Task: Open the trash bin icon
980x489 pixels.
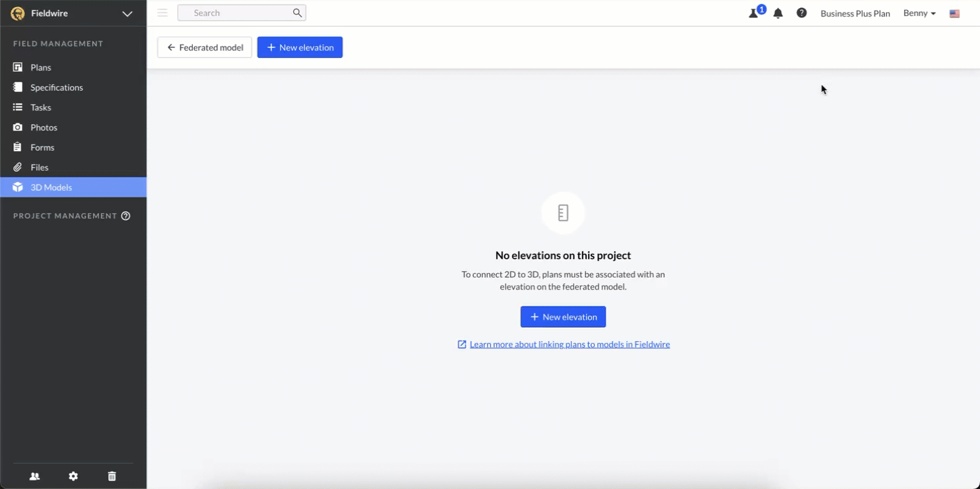Action: (112, 476)
